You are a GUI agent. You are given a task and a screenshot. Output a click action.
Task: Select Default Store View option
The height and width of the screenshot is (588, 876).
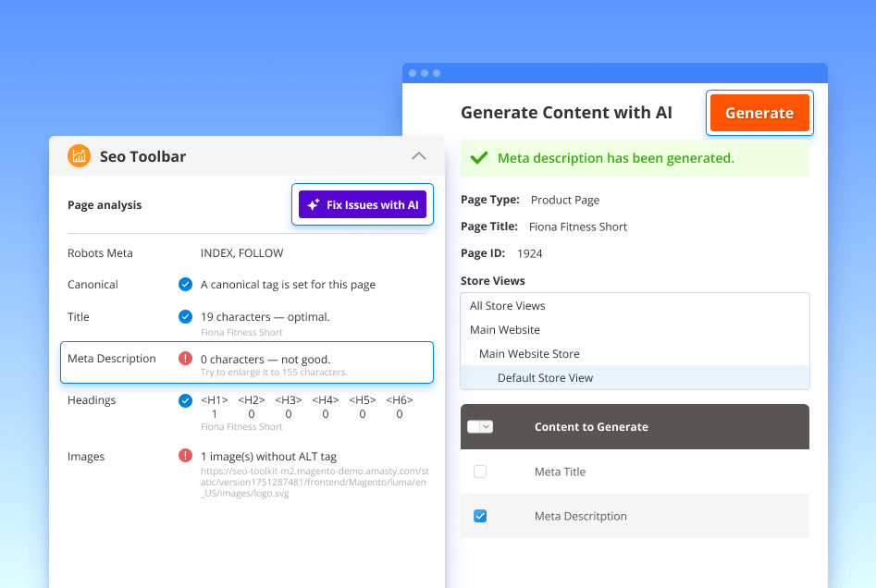545,378
